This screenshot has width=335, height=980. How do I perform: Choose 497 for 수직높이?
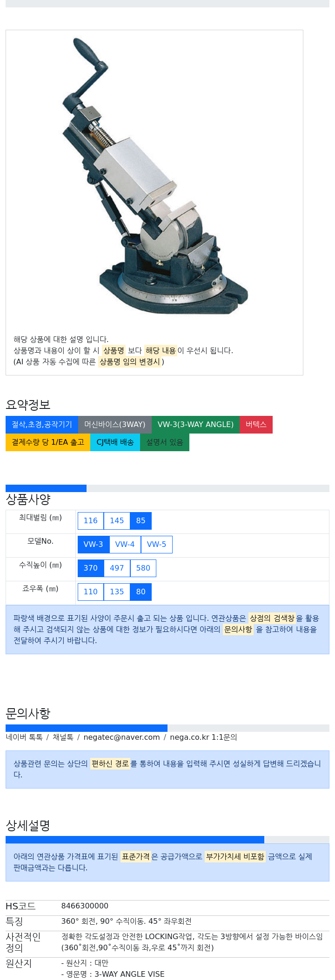(x=117, y=568)
